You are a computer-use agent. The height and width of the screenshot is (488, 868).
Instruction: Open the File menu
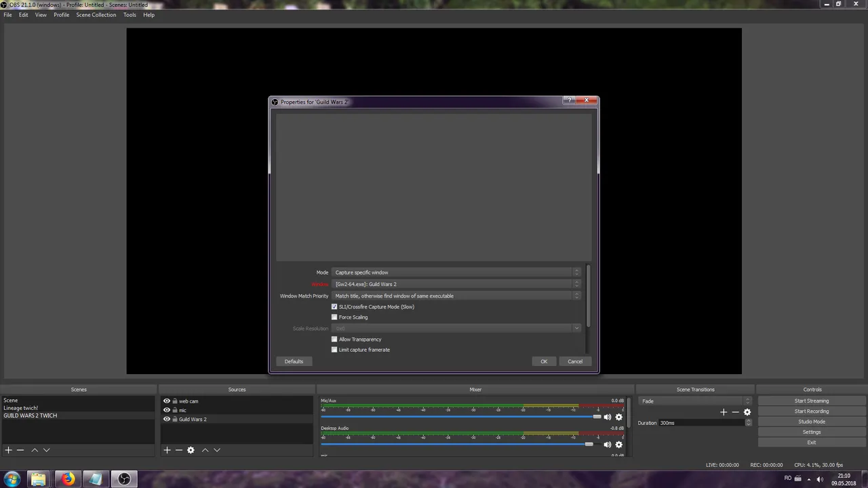pos(7,15)
